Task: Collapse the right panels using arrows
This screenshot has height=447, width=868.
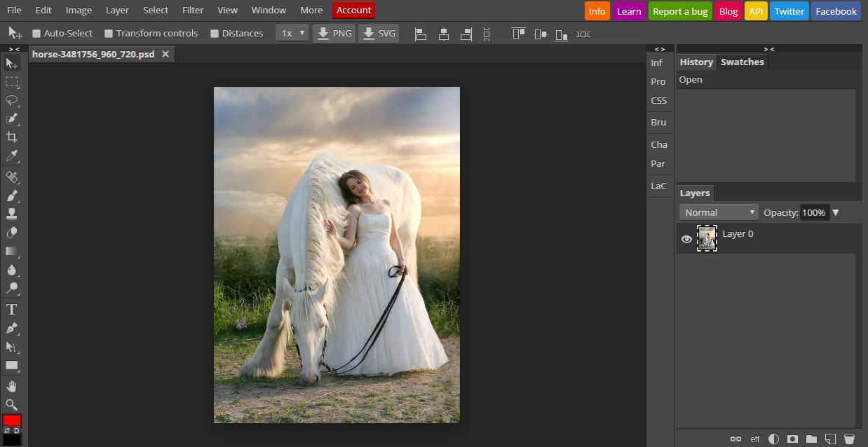Action: click(x=769, y=49)
